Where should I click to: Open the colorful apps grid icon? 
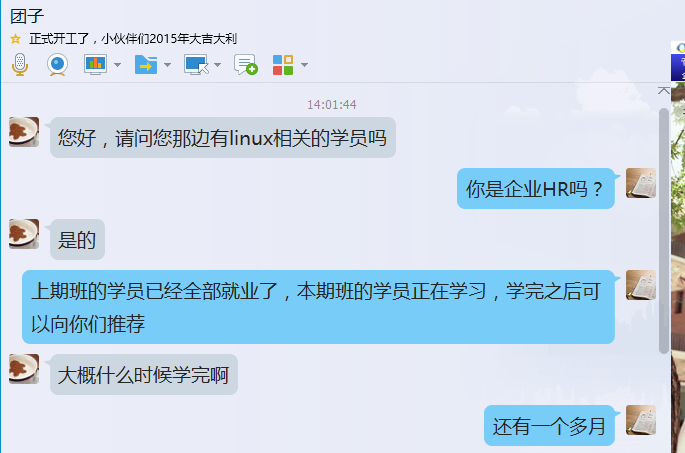tap(283, 65)
